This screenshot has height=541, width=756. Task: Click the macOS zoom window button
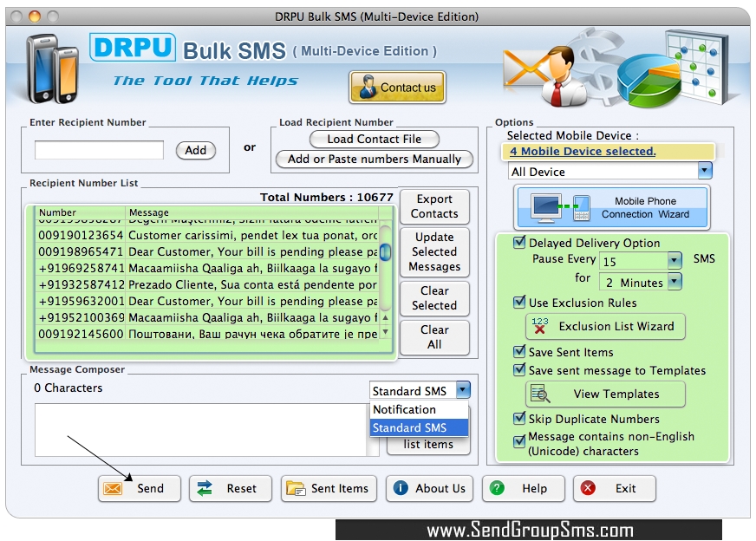pos(53,16)
